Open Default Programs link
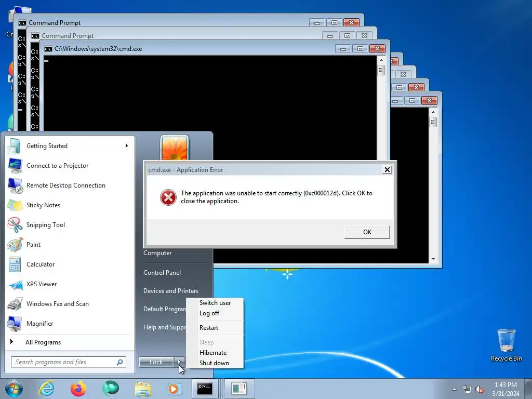This screenshot has height=399, width=532. [164, 309]
